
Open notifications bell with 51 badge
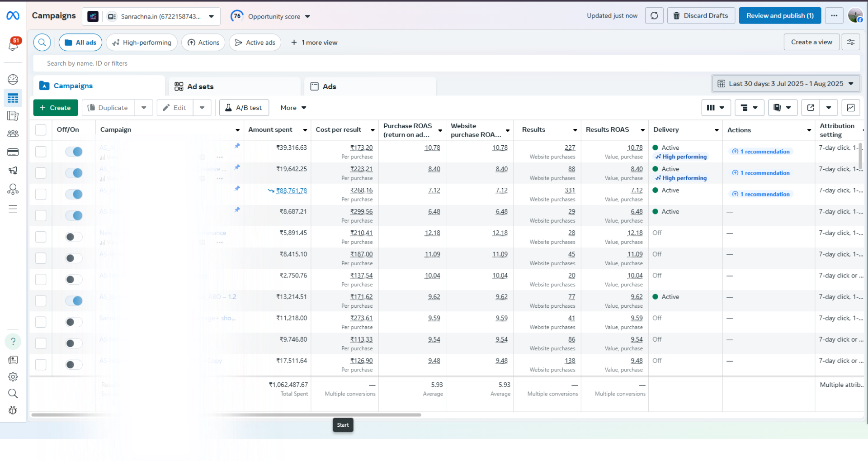pos(14,44)
